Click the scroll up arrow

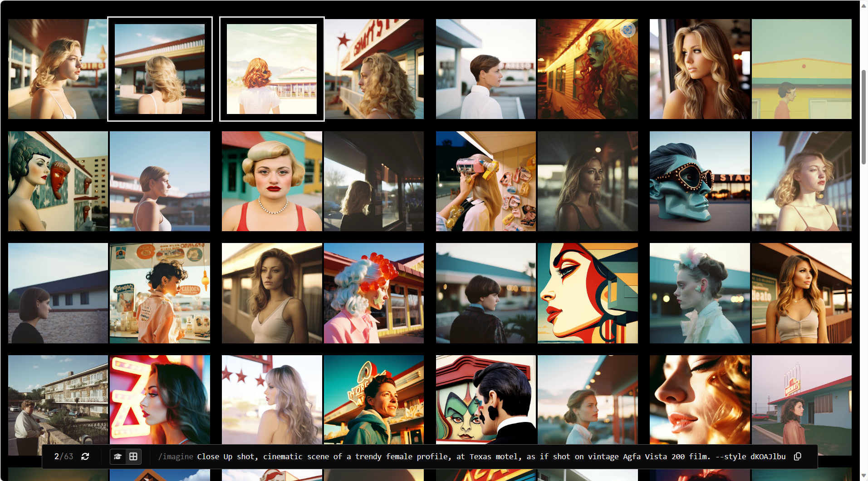coord(864,5)
